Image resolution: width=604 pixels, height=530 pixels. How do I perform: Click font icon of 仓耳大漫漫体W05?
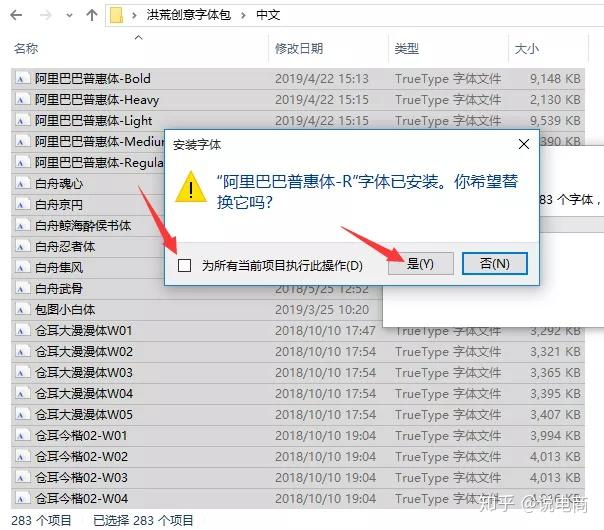(x=22, y=414)
